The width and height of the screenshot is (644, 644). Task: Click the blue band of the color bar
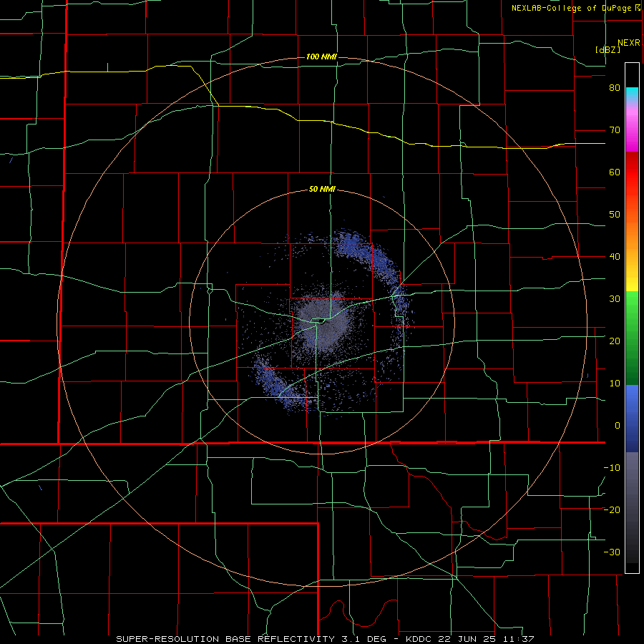pyautogui.click(x=632, y=419)
